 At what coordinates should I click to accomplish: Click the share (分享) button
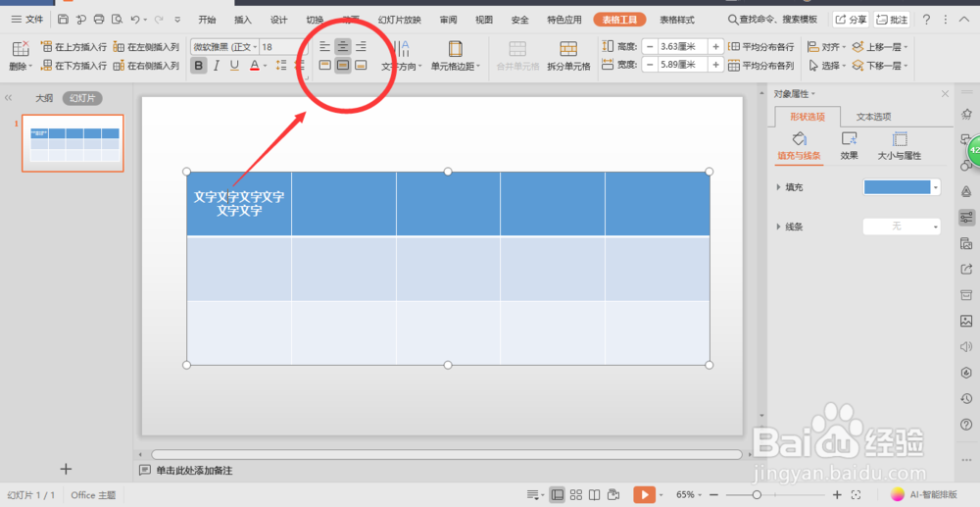pos(852,20)
